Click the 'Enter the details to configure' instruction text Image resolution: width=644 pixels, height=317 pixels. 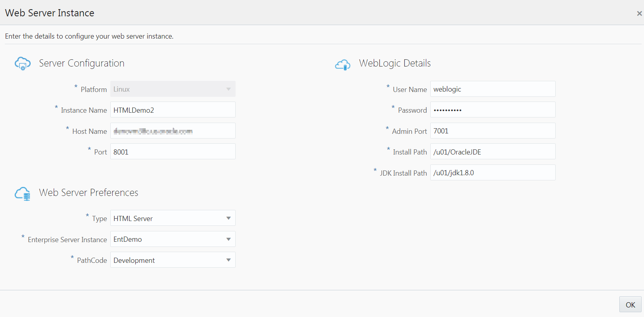89,36
